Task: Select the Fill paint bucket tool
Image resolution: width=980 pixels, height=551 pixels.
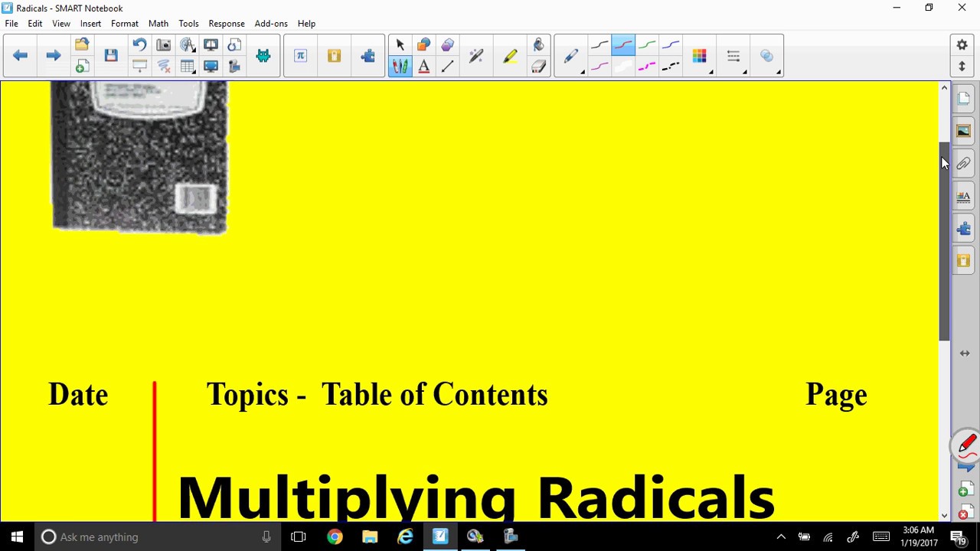Action: coord(538,45)
